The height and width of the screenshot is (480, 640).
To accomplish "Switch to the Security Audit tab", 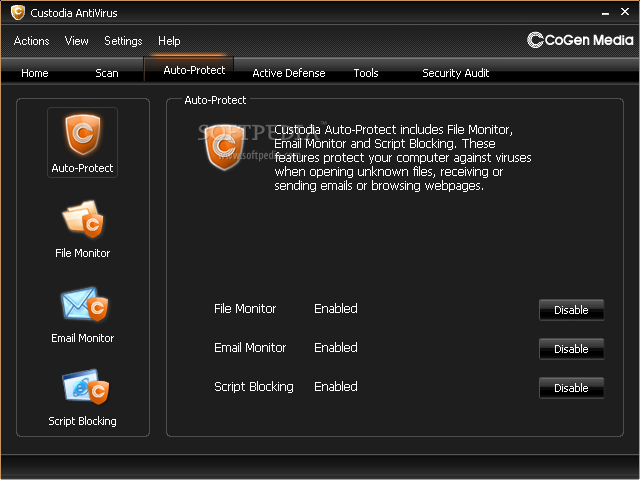I will tap(455, 73).
